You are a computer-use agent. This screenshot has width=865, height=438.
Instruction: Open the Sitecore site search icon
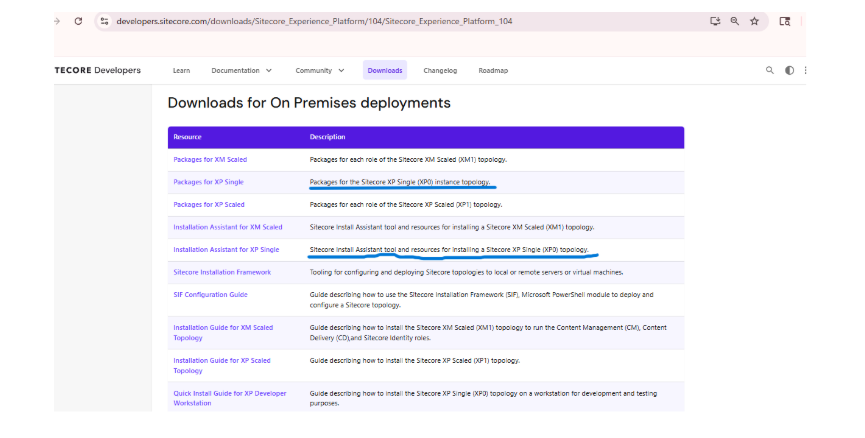(x=770, y=70)
